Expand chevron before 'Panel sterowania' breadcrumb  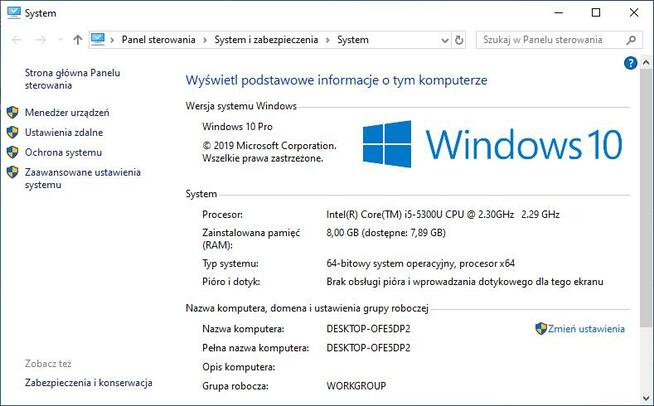[x=112, y=40]
